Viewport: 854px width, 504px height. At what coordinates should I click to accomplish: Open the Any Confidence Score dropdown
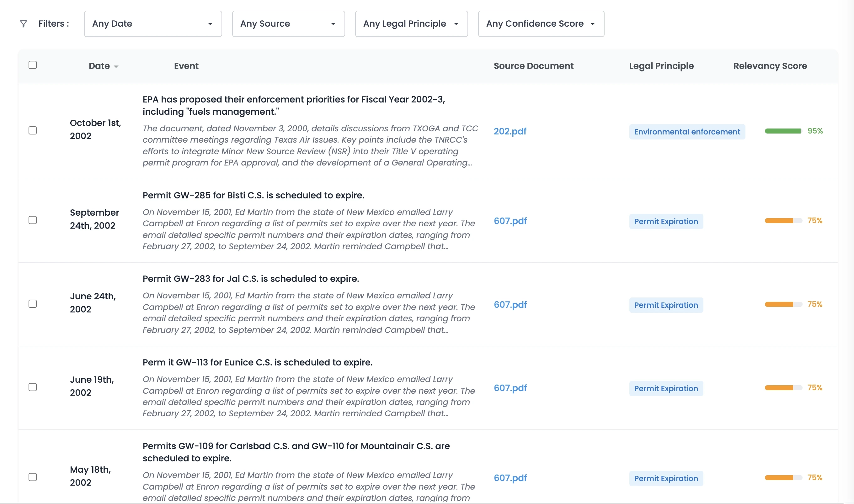(541, 24)
